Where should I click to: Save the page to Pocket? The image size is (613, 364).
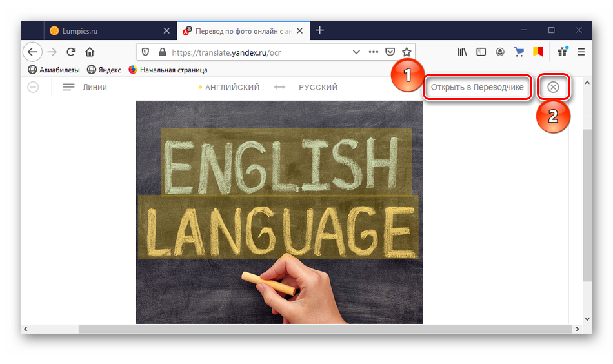(x=390, y=52)
